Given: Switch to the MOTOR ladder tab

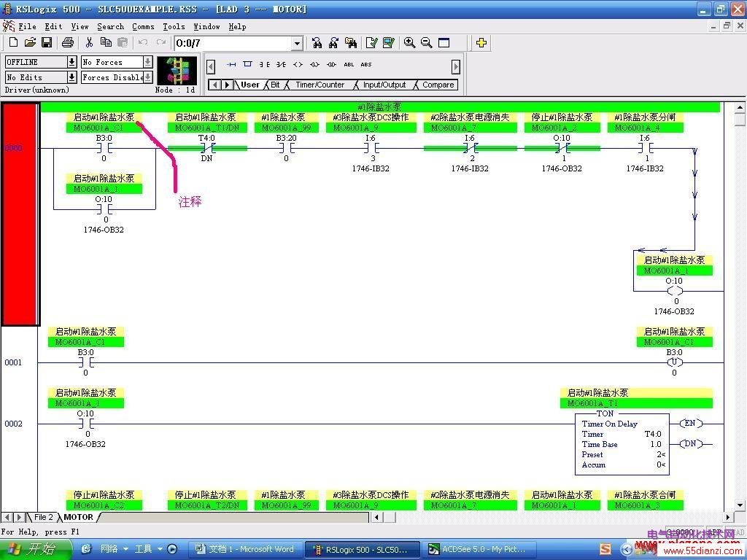Looking at the screenshot, I should [79, 517].
